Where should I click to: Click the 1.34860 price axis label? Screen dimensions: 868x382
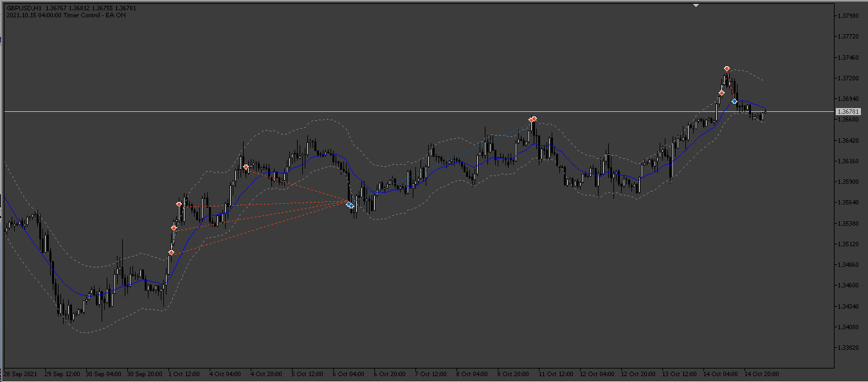[x=849, y=265]
